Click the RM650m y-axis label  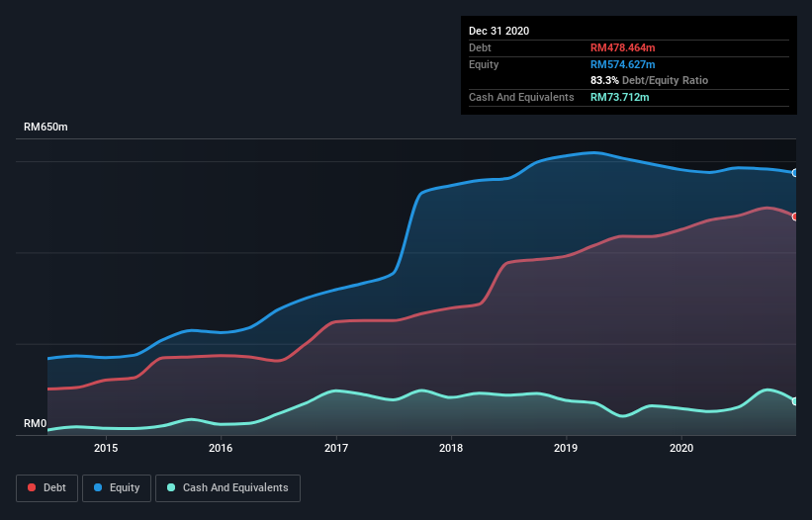coord(45,127)
